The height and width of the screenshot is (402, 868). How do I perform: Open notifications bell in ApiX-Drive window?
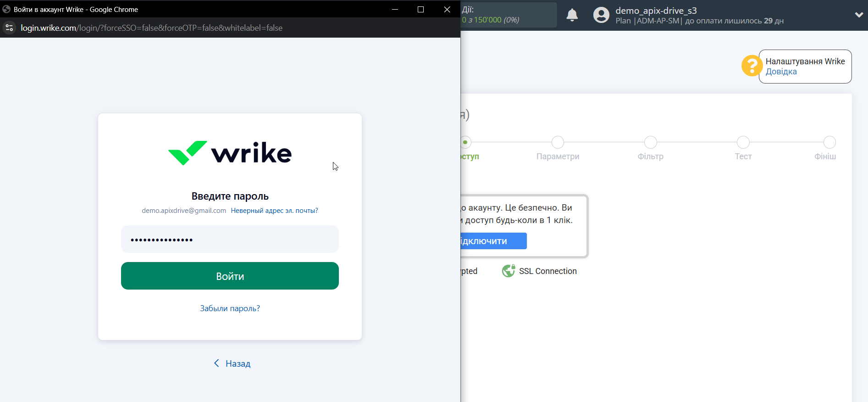[572, 15]
